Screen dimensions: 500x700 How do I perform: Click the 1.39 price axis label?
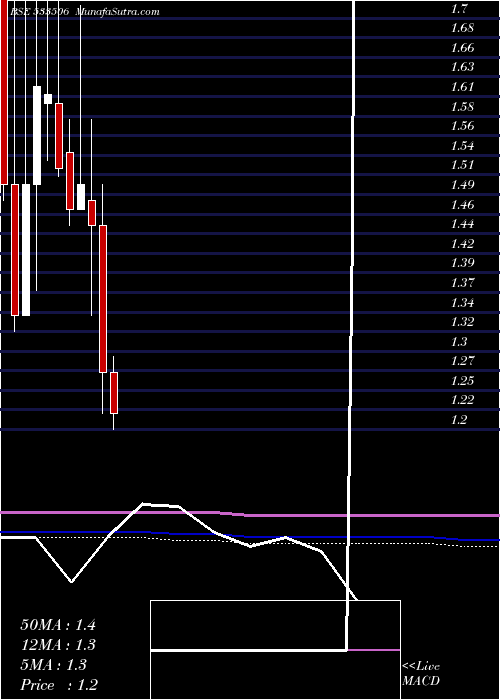[x=462, y=262]
